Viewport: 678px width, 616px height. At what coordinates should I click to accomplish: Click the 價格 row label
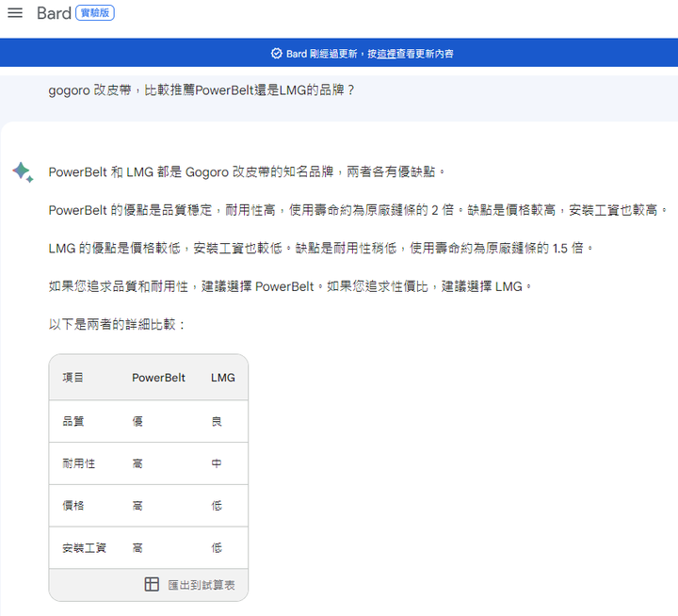73,505
